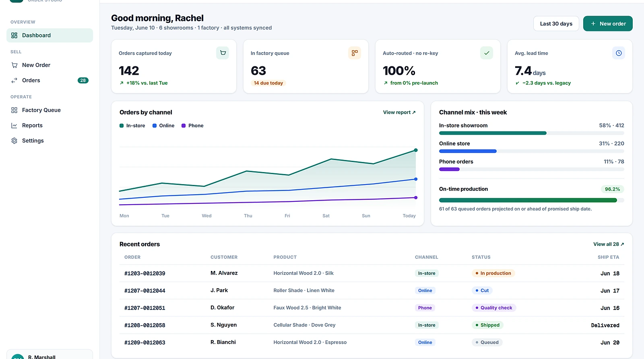Click the plus icon in New order button
Image resolution: width=644 pixels, height=359 pixels.
coord(593,24)
